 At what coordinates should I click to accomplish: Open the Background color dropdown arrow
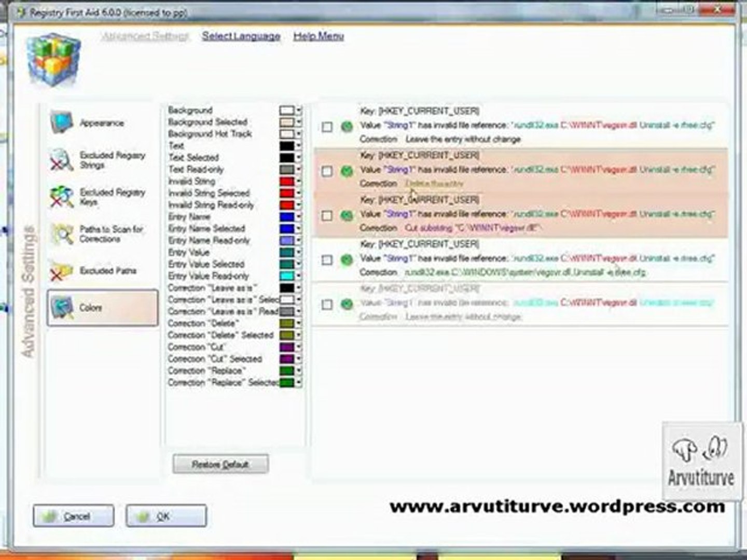click(x=298, y=110)
